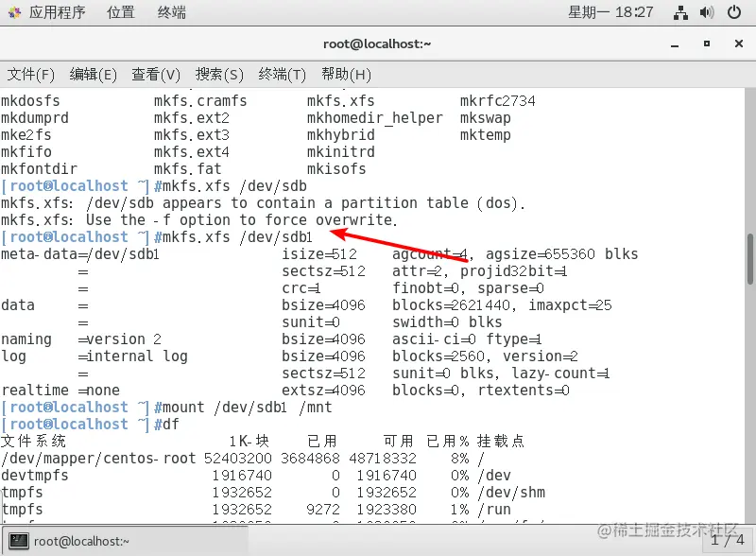Click the GNOME foot icon beside 应用程序
The height and width of the screenshot is (556, 756).
click(14, 12)
